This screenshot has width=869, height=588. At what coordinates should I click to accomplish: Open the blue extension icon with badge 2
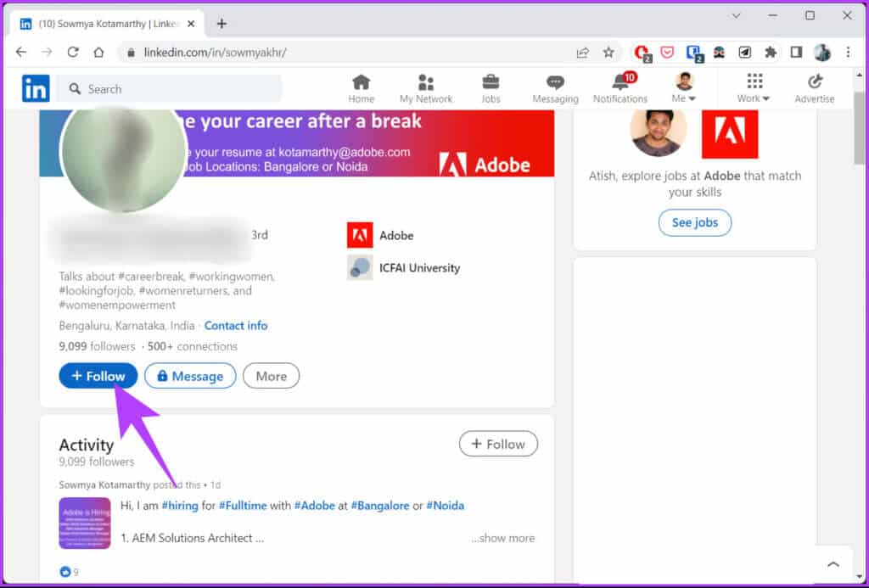point(694,53)
